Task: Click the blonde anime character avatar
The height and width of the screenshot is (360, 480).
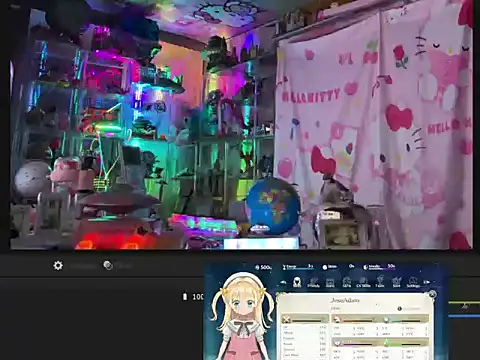Action: (242, 317)
